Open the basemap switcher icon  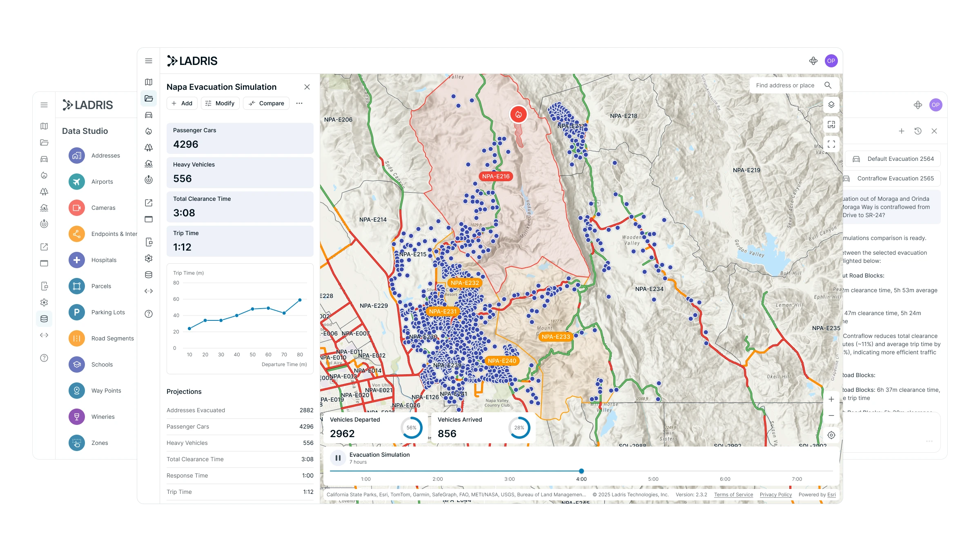point(831,125)
